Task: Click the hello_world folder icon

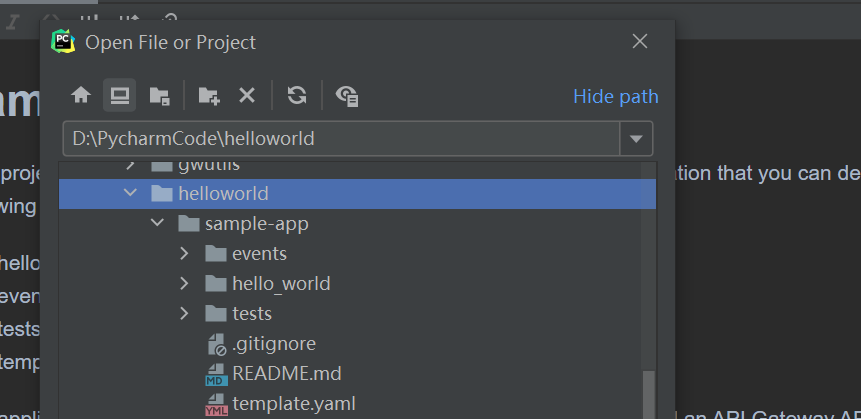Action: tap(216, 284)
